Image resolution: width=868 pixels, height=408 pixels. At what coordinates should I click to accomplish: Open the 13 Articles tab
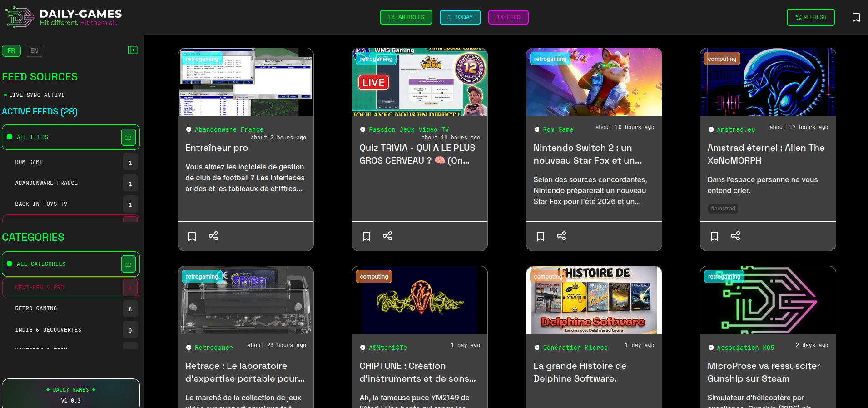pos(406,17)
